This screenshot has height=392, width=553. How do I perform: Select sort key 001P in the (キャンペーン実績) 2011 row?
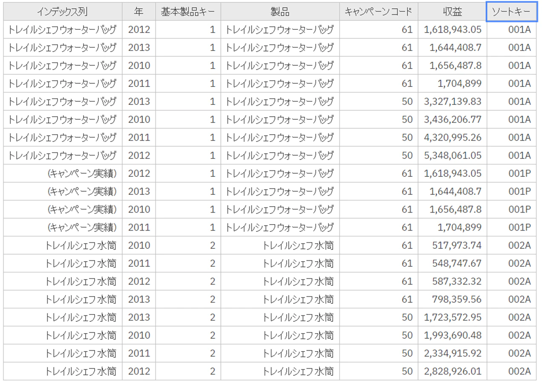click(x=519, y=228)
